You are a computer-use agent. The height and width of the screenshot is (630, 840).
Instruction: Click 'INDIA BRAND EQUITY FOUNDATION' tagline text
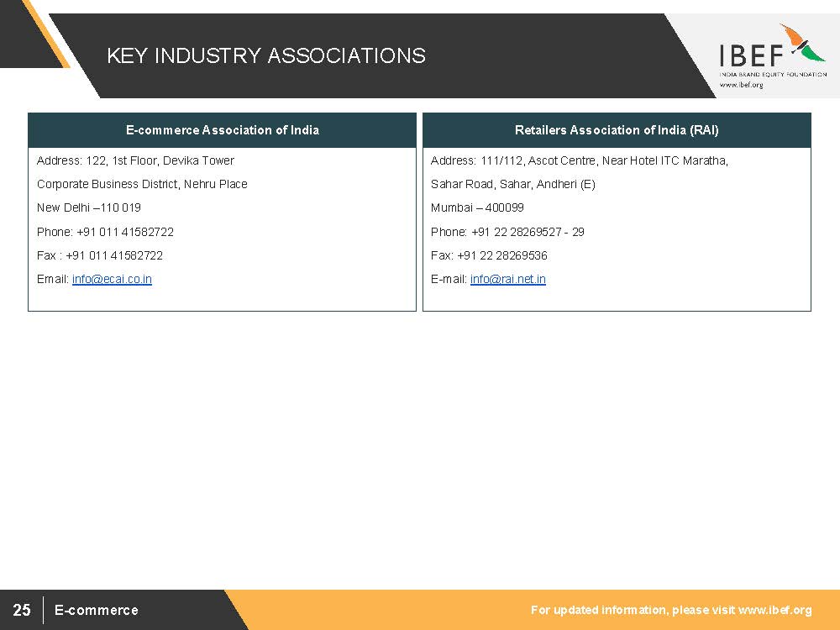point(773,75)
